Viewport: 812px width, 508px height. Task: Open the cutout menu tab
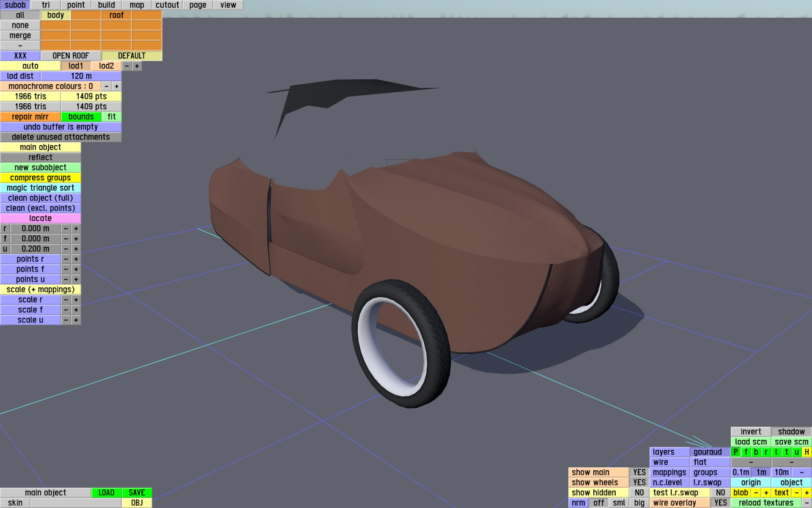tap(167, 5)
